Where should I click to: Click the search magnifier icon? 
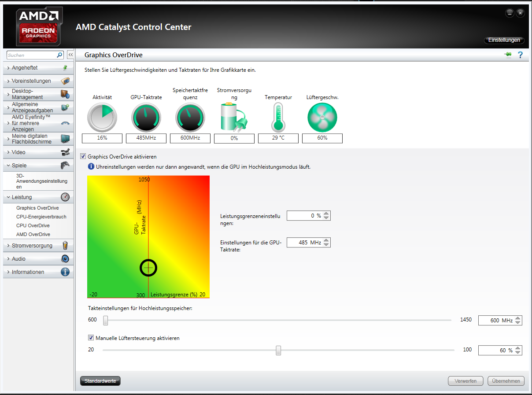point(60,55)
